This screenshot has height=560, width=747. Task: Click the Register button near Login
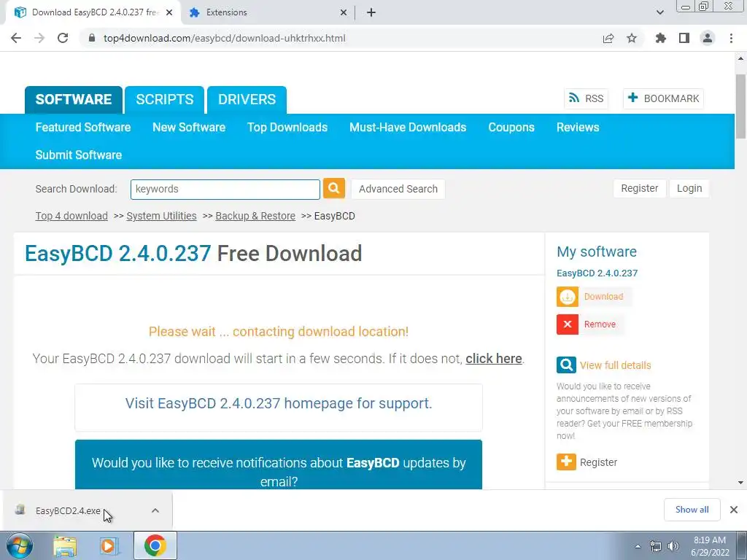pos(639,188)
